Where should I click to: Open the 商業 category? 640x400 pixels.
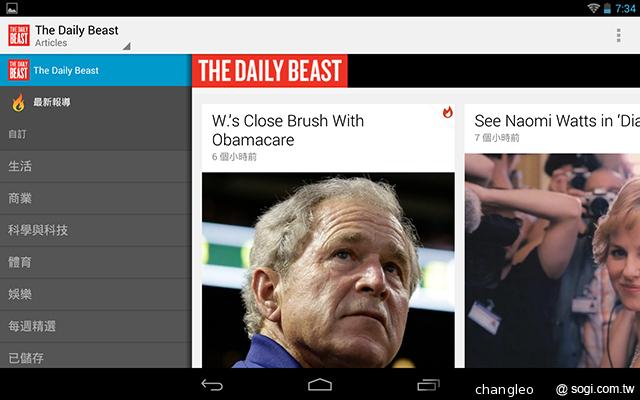pos(96,198)
